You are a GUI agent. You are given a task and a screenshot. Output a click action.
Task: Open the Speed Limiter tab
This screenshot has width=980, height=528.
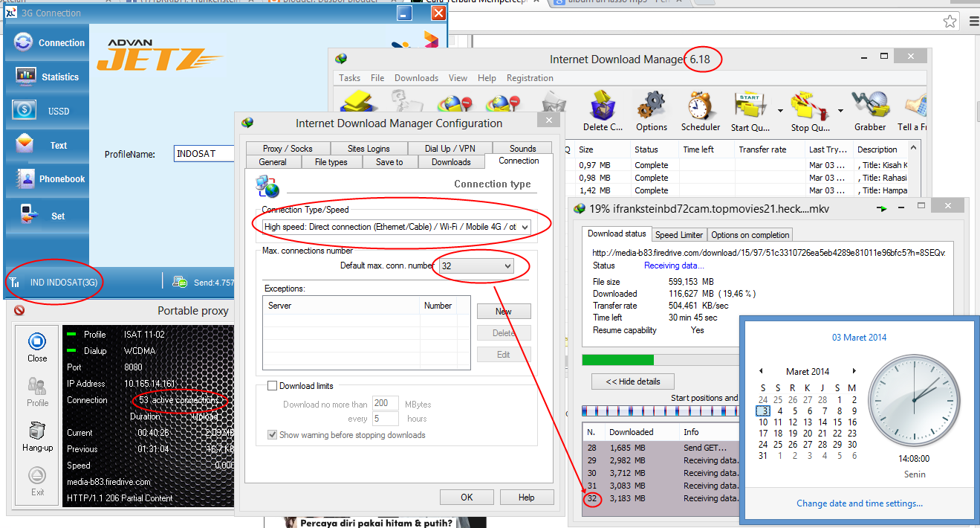click(x=678, y=234)
